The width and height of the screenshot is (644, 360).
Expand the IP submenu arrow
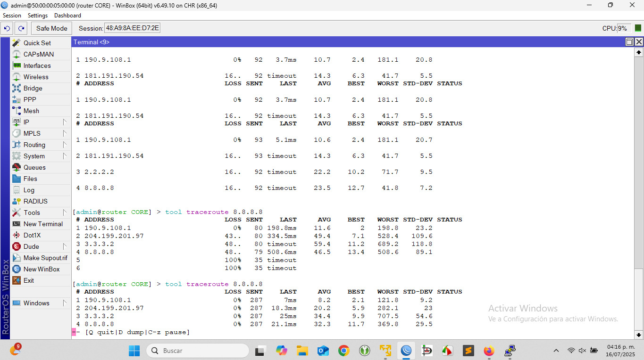[65, 122]
